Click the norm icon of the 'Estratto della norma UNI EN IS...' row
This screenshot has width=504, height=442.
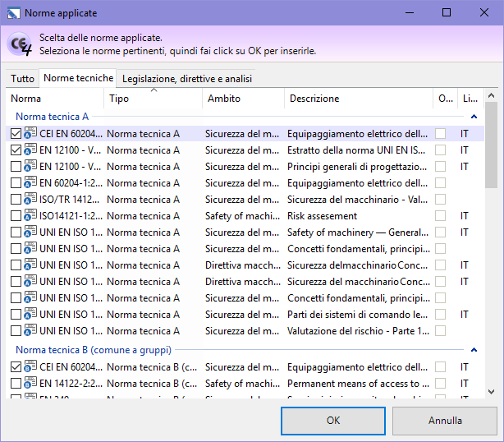click(x=30, y=150)
